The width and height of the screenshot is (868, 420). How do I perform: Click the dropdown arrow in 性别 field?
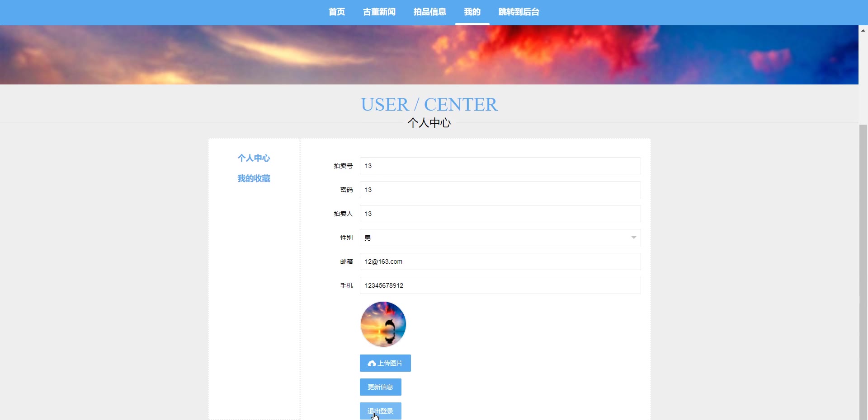pyautogui.click(x=633, y=238)
